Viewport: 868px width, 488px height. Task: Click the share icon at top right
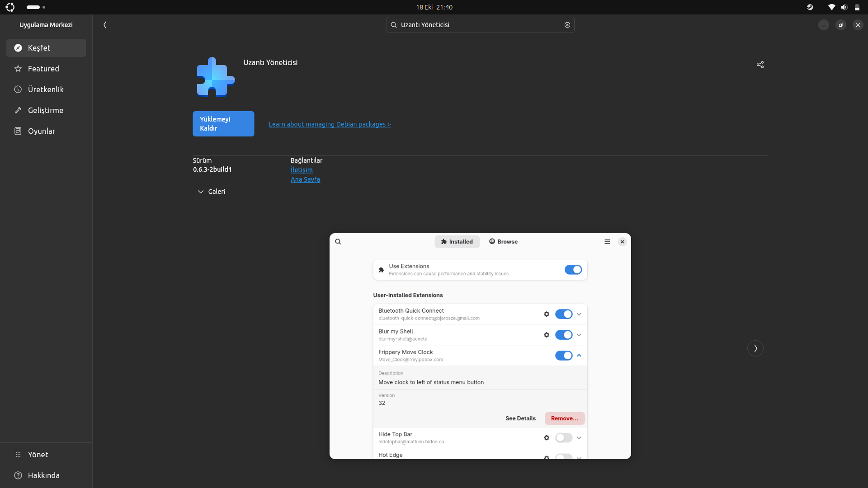pos(760,65)
